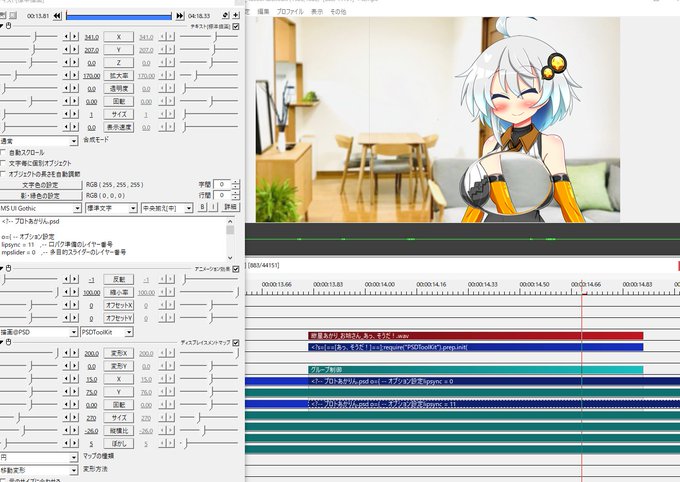Increase 変形X value with right arrow
Screen dimensions: 680x482
point(75,353)
